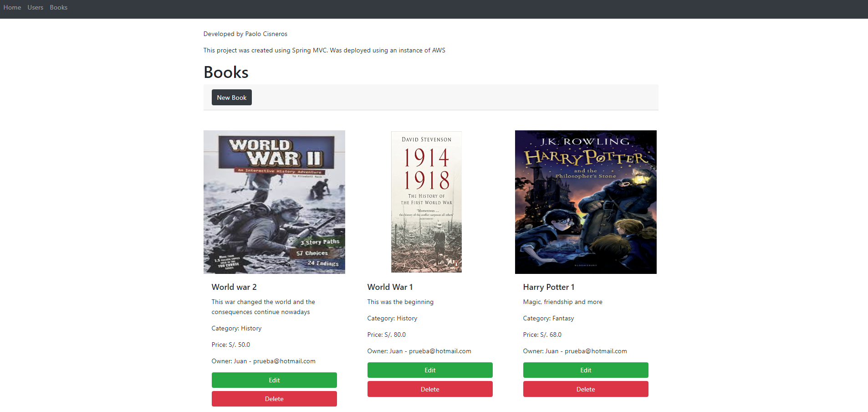Delete the Harry Potter 1 book

click(x=586, y=389)
